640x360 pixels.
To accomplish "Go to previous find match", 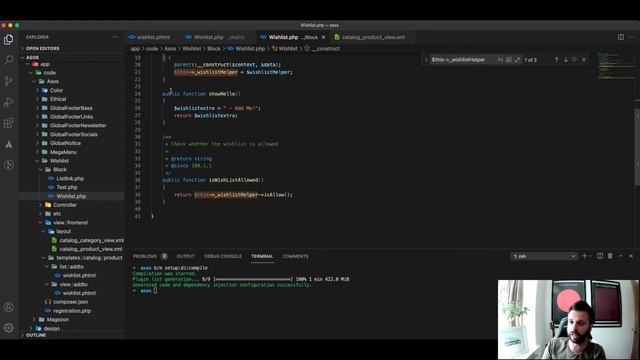I will pos(556,60).
